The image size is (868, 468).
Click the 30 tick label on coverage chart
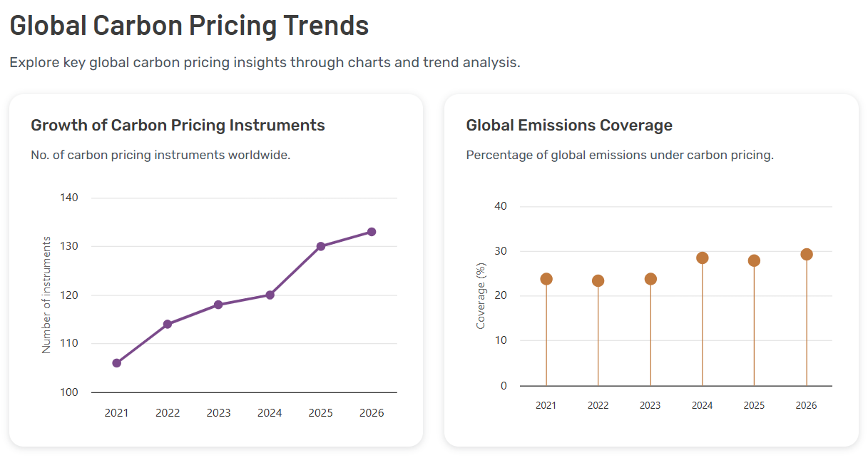[501, 251]
